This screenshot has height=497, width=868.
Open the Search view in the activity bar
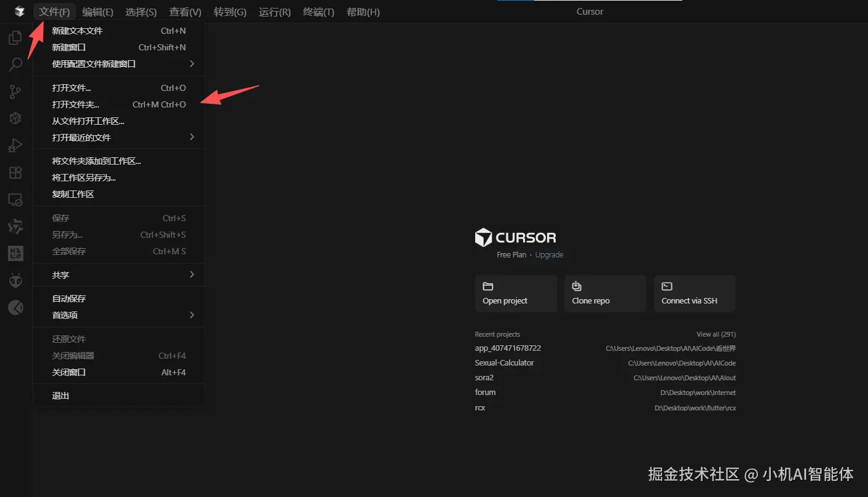[x=15, y=65]
